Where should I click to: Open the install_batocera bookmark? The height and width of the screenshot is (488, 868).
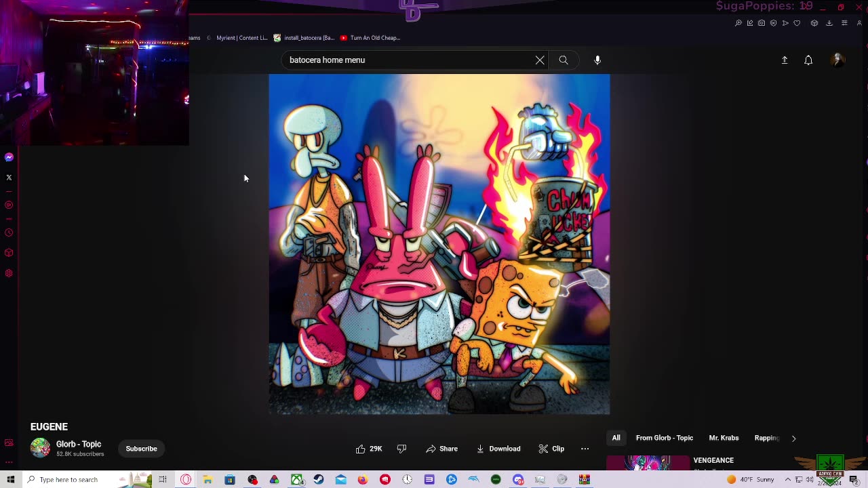coord(304,38)
